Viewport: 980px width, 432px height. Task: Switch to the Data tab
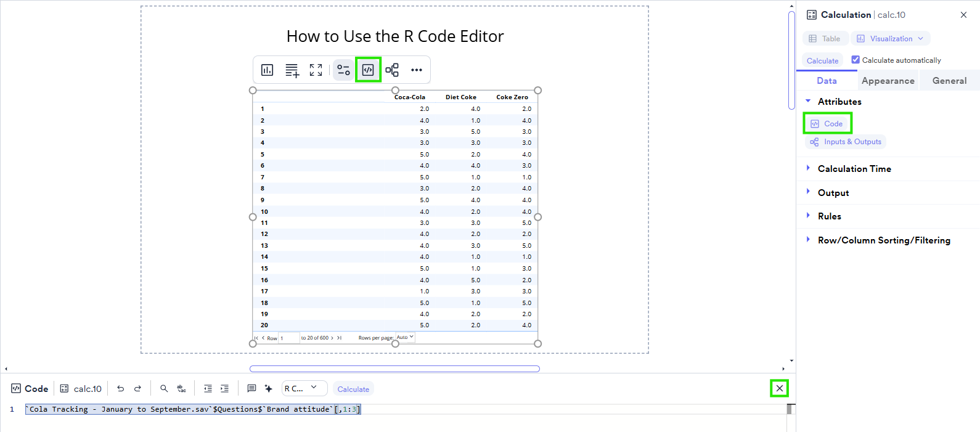[x=827, y=81]
